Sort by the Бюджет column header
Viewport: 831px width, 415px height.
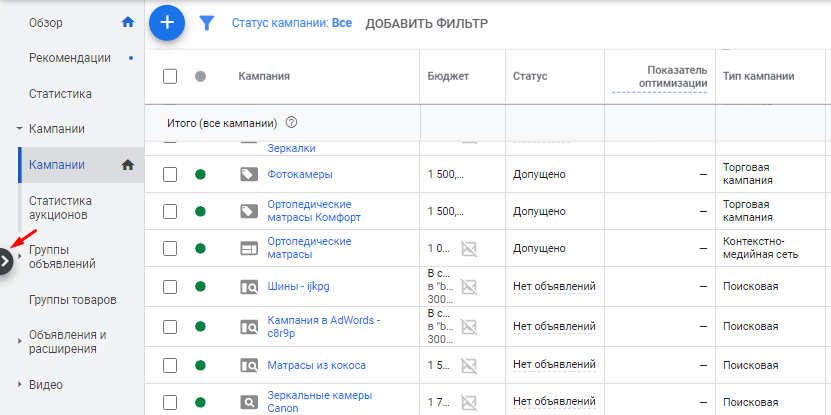point(447,76)
